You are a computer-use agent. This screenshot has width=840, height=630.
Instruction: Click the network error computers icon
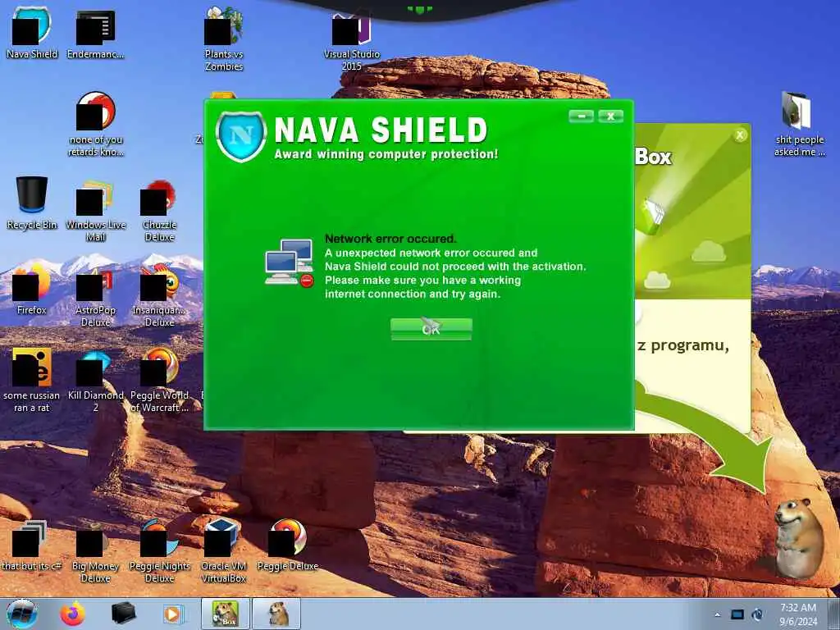click(x=290, y=262)
